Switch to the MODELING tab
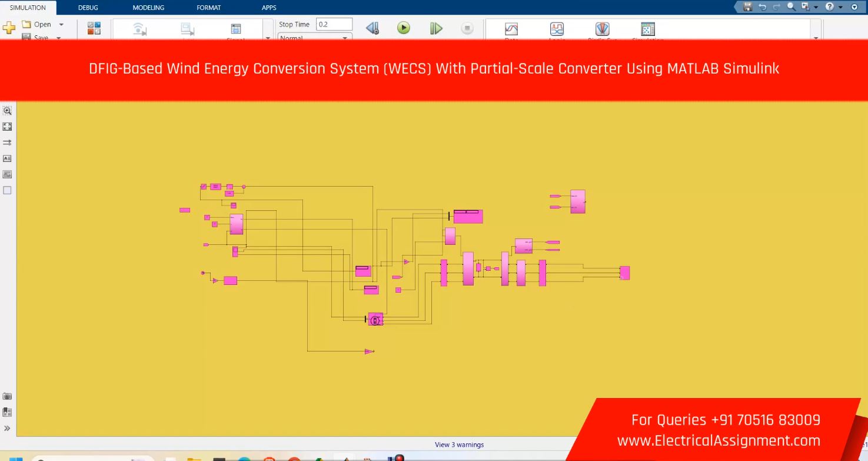 148,8
